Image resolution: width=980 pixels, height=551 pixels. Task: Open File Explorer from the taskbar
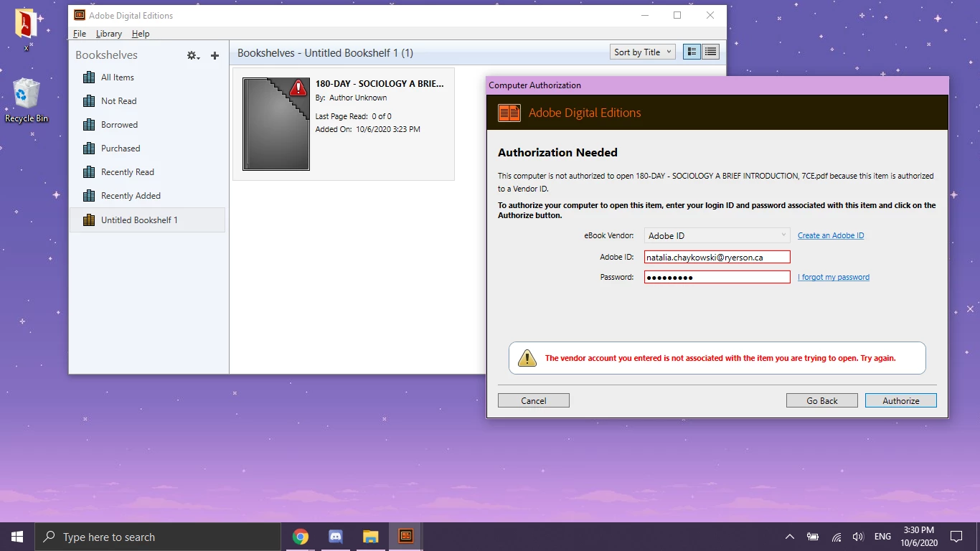click(x=370, y=537)
